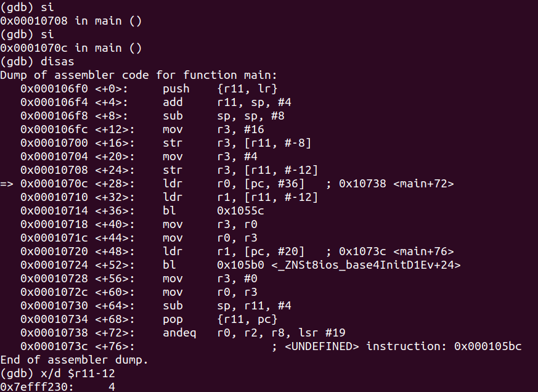Viewport: 538px width, 392px height.
Task: Click address 0x000106f0 at main+0
Action: click(54, 89)
